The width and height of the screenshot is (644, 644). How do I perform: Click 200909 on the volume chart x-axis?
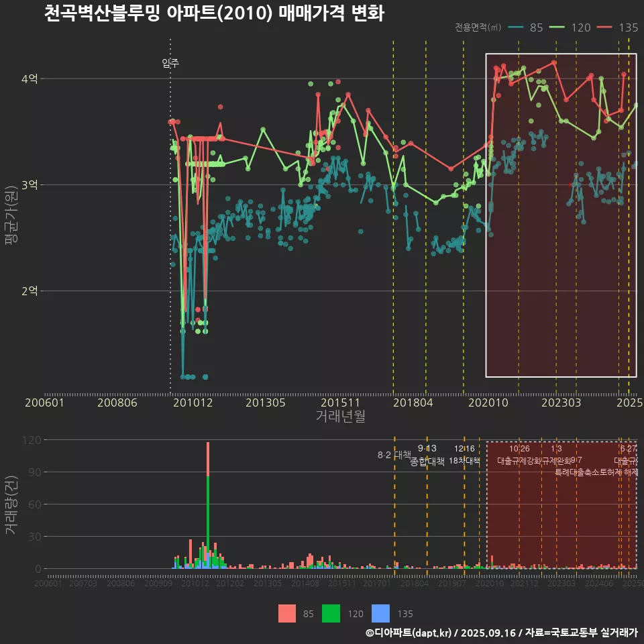(158, 583)
